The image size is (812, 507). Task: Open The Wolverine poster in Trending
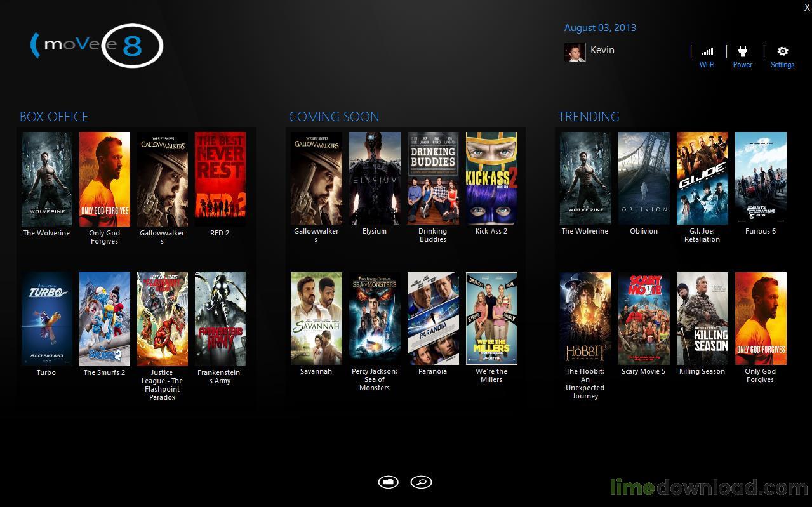(585, 178)
